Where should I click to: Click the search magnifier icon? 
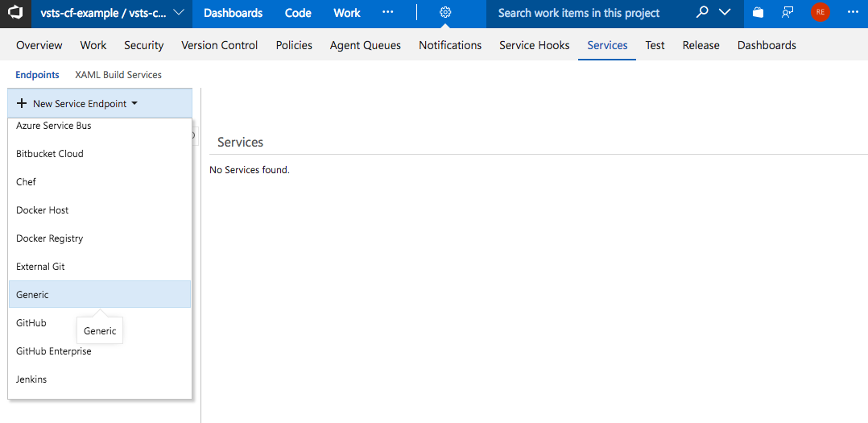pos(702,13)
